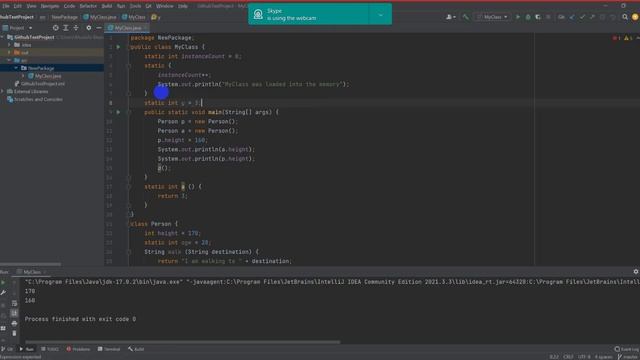Expand the .idea folder node
640x360 pixels.
point(9,45)
